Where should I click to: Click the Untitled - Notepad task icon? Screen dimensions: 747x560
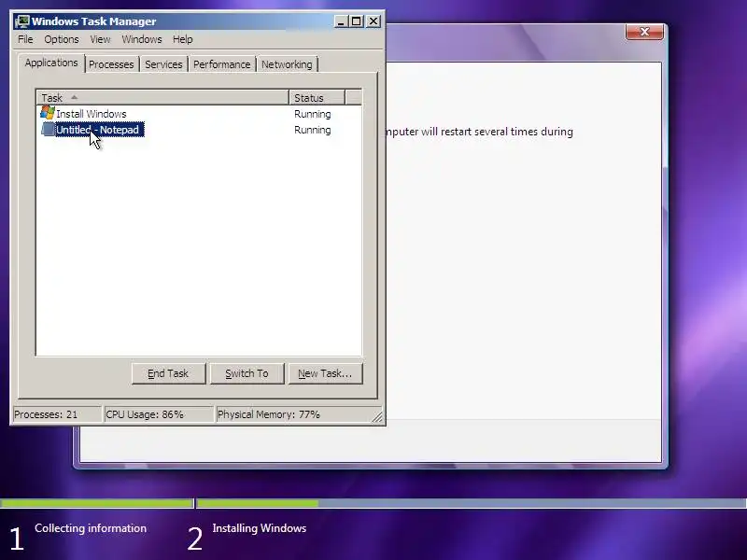48,130
